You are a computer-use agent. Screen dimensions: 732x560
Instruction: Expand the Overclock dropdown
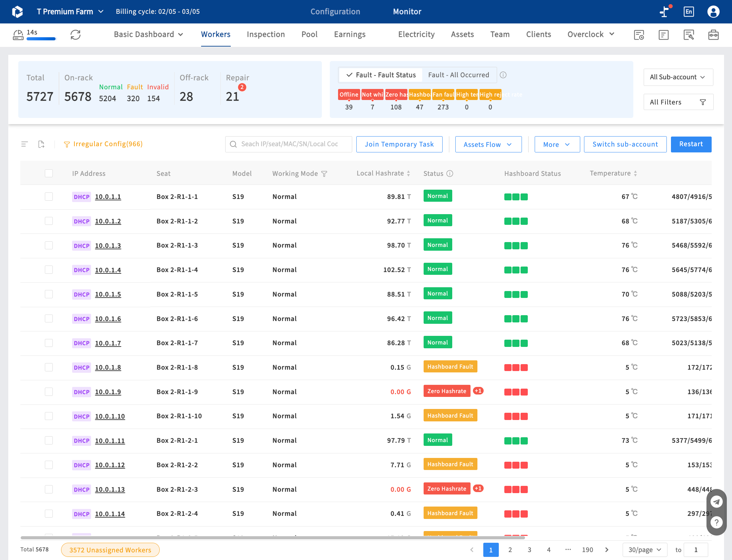(x=591, y=34)
